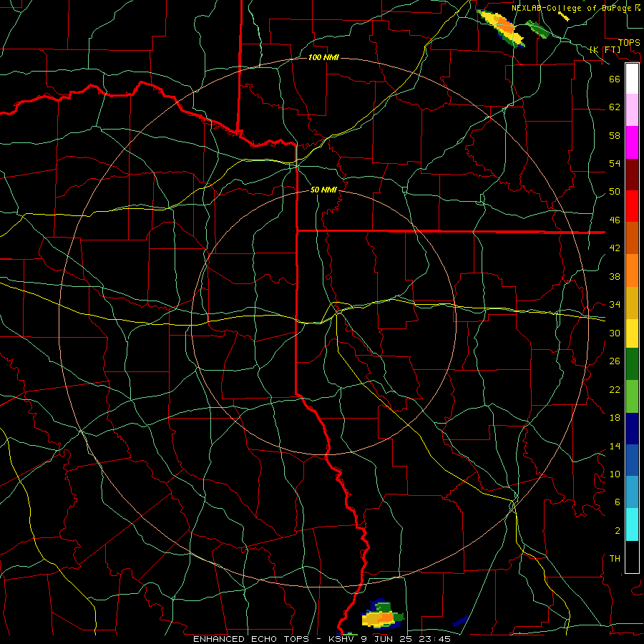The width and height of the screenshot is (644, 644).
Task: Click the 26 value on the legend
Action: click(615, 361)
